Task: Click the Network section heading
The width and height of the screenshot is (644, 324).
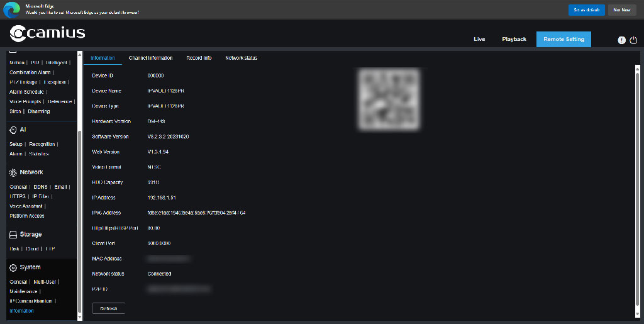Action: (x=31, y=172)
